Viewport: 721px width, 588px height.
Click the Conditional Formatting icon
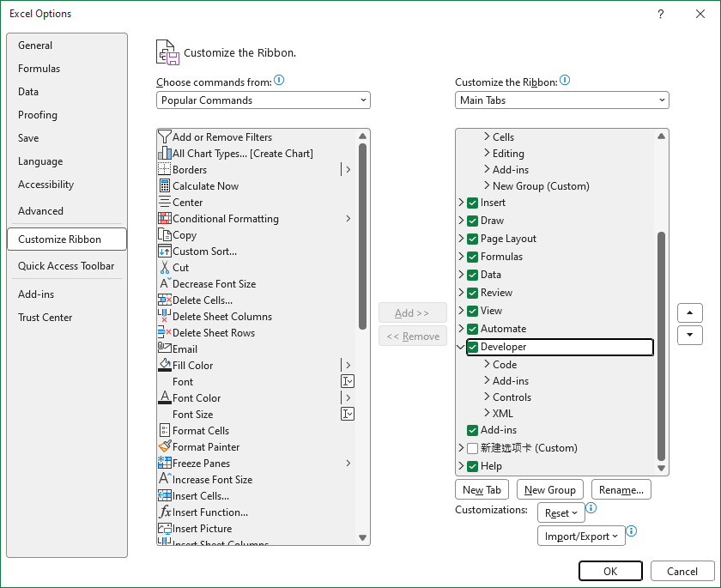[x=165, y=218]
